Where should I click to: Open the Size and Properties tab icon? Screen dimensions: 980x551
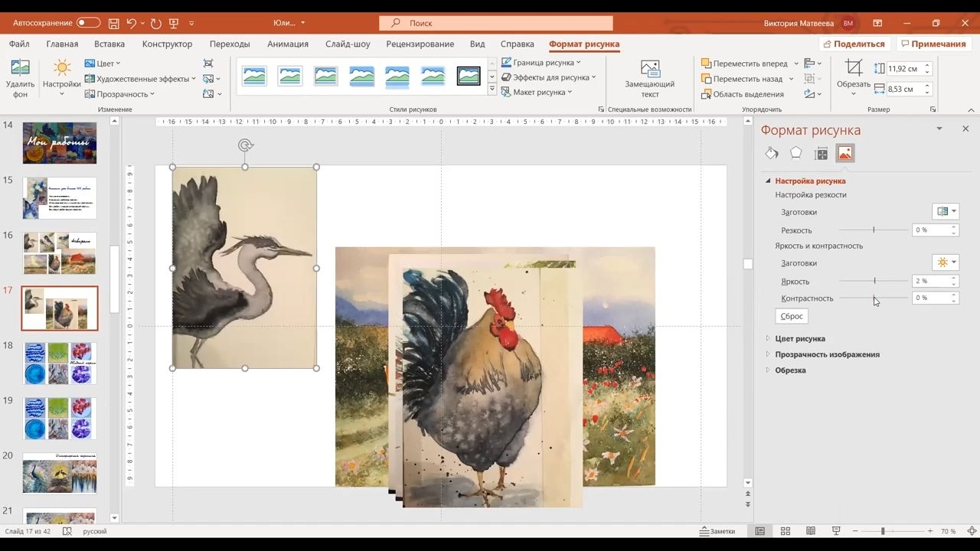tap(821, 154)
